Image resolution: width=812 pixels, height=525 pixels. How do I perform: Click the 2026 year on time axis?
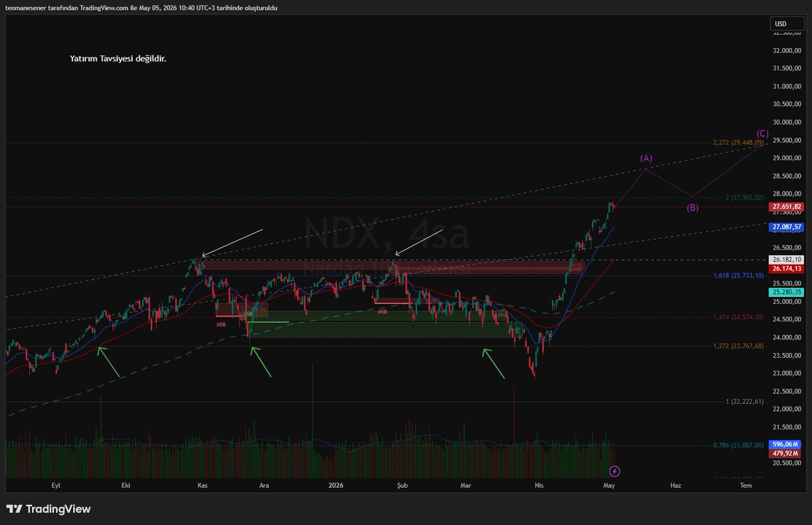click(x=335, y=485)
